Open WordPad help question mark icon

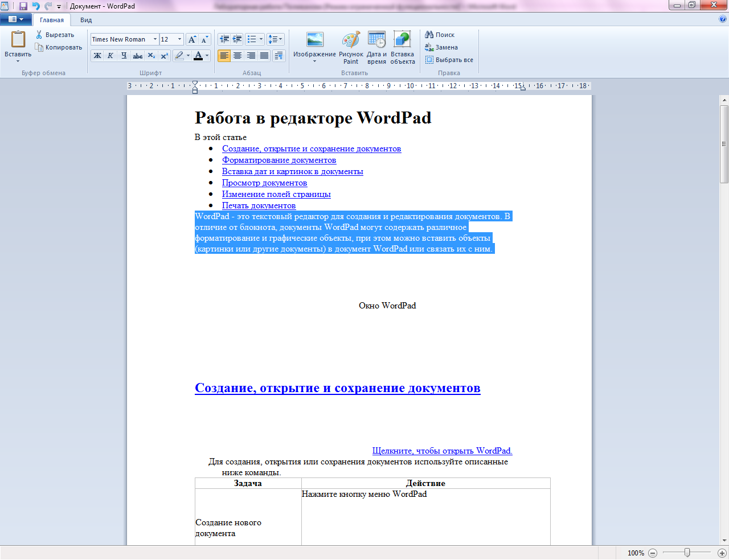723,19
